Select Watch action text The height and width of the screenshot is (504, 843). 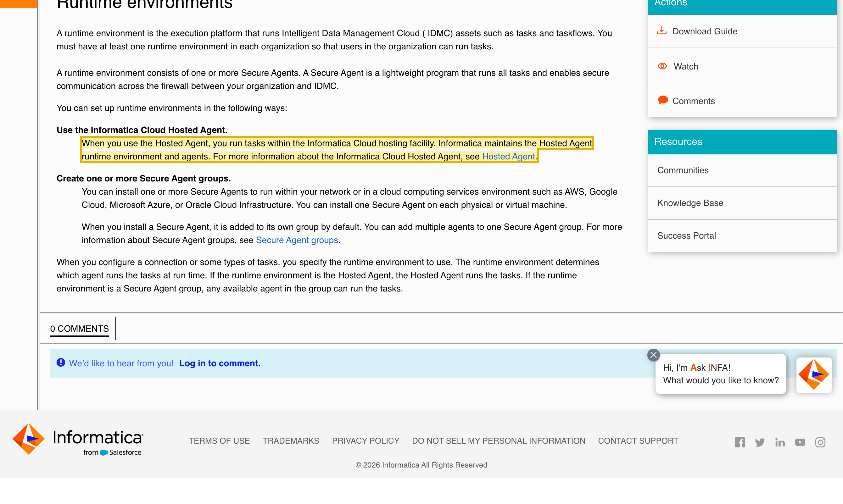[686, 67]
